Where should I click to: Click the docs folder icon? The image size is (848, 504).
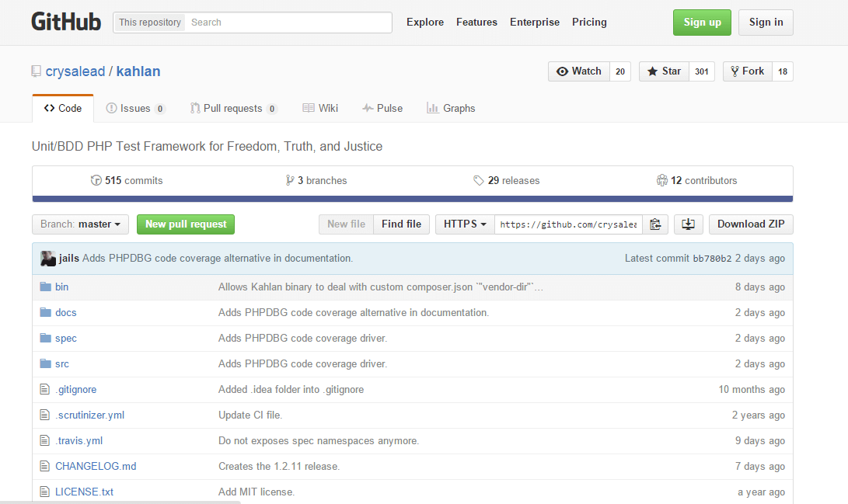pos(45,312)
